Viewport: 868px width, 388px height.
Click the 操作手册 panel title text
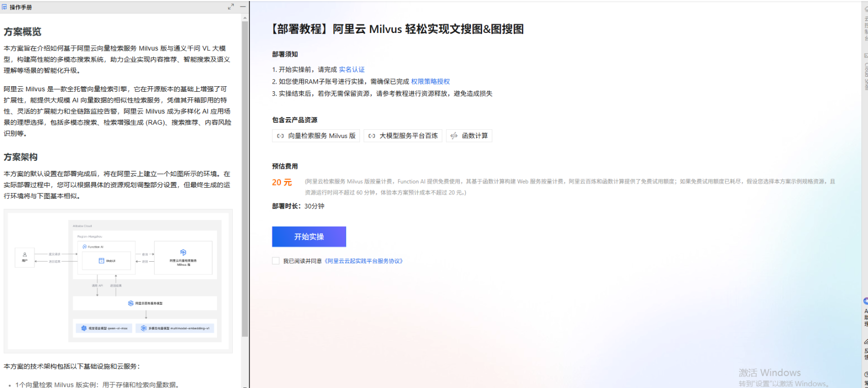(x=21, y=7)
